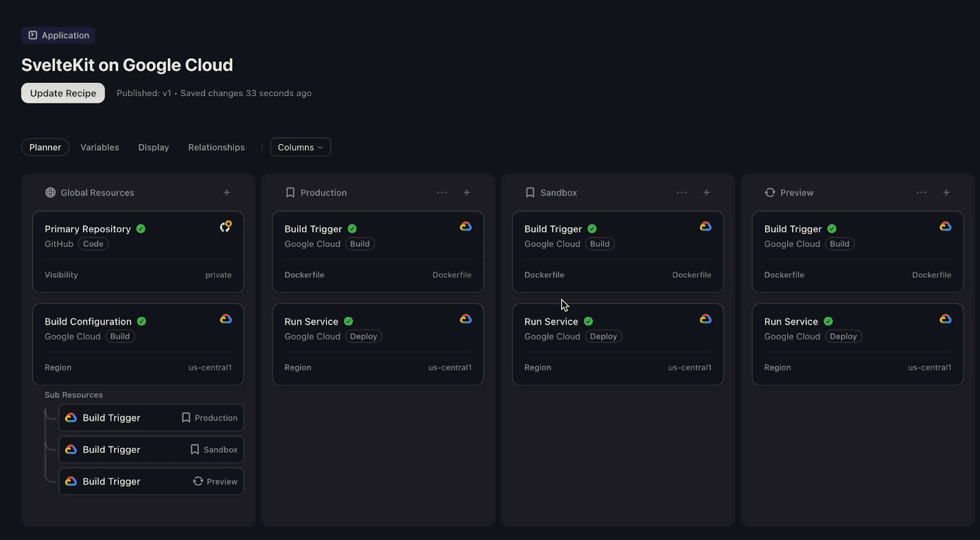Screen dimensions: 980x540
Task: Click Google Cloud icon on Preview Build Trigger
Action: point(946,226)
